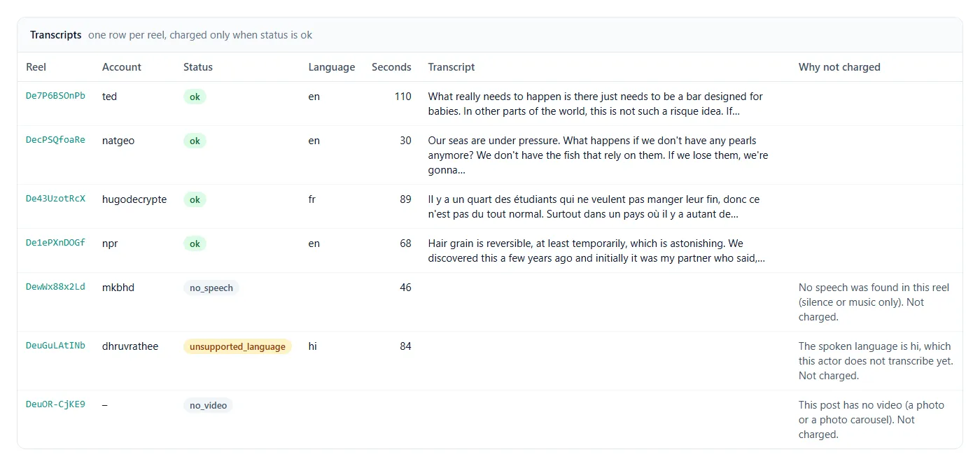Select the unsupported_language status badge
The width and height of the screenshot is (980, 466).
click(x=237, y=346)
